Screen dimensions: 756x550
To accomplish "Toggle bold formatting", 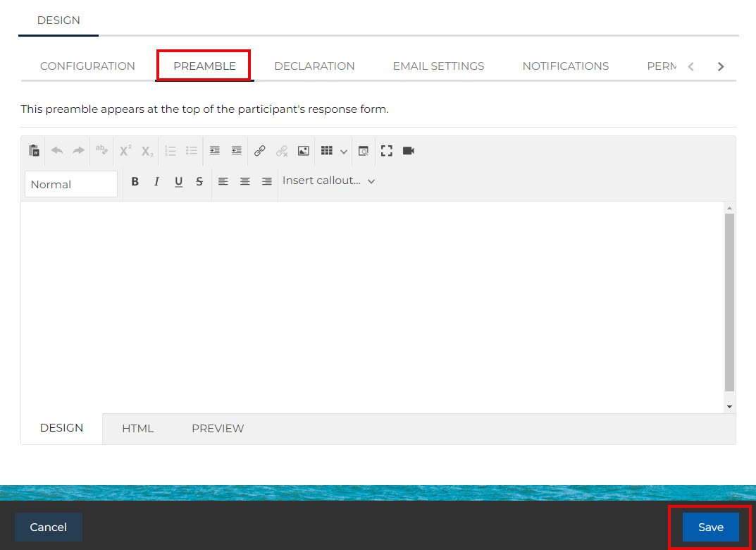I will click(135, 181).
